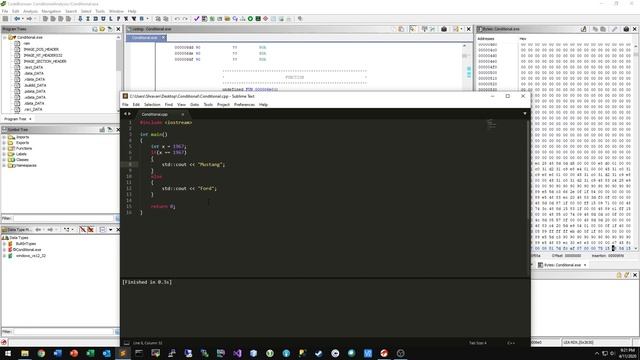Image resolution: width=640 pixels, height=360 pixels.
Task: Click the Data Type Manager filter input field
Action: pyautogui.click(x=64, y=332)
